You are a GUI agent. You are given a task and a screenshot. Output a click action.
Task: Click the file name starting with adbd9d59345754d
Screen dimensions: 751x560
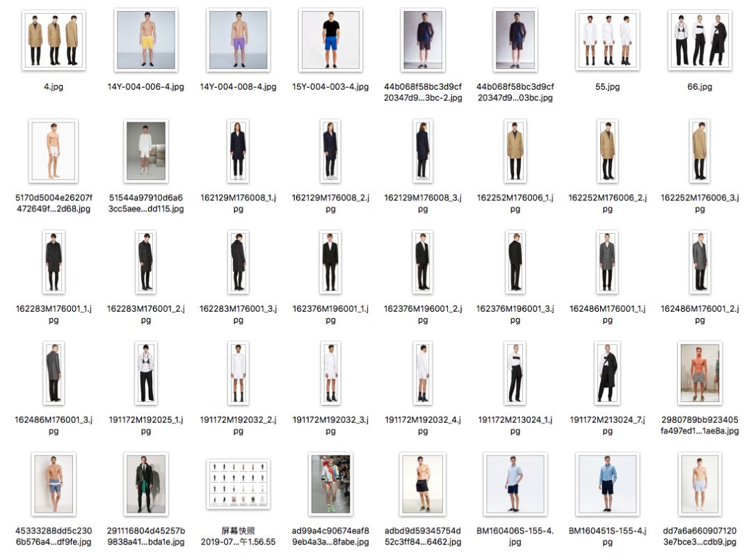tap(423, 536)
